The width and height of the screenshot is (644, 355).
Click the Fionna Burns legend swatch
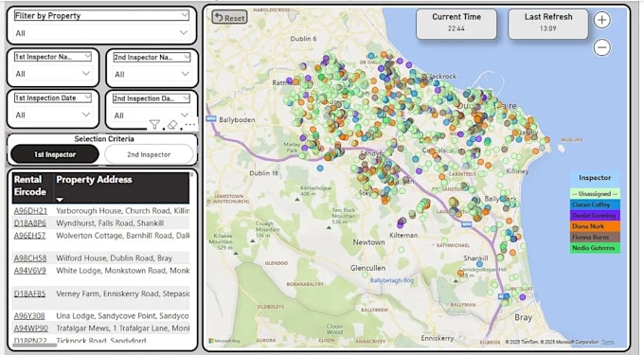point(595,237)
